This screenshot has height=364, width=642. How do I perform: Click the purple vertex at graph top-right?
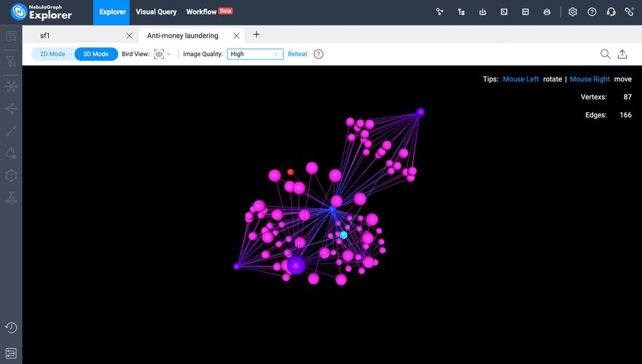click(420, 112)
